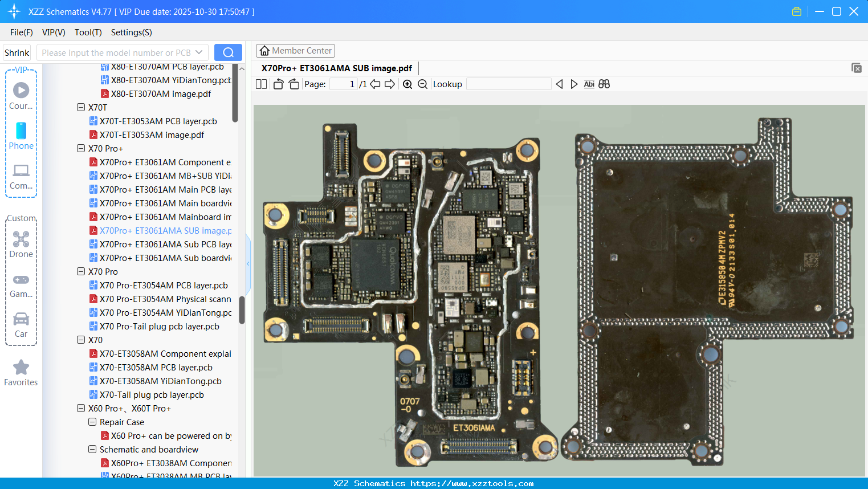Screen dimensions: 868x489
Task: Open the Tool(T) menu
Action: (88, 32)
